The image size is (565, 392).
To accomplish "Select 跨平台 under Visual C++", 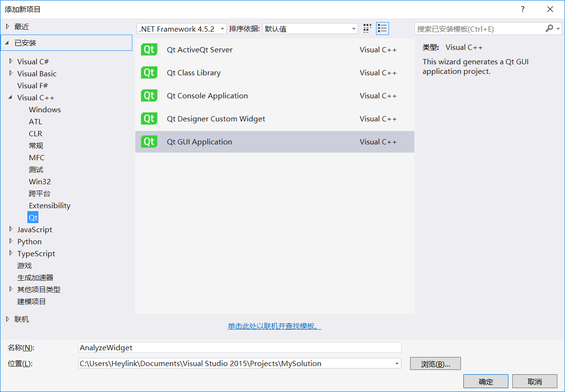I will tap(40, 193).
